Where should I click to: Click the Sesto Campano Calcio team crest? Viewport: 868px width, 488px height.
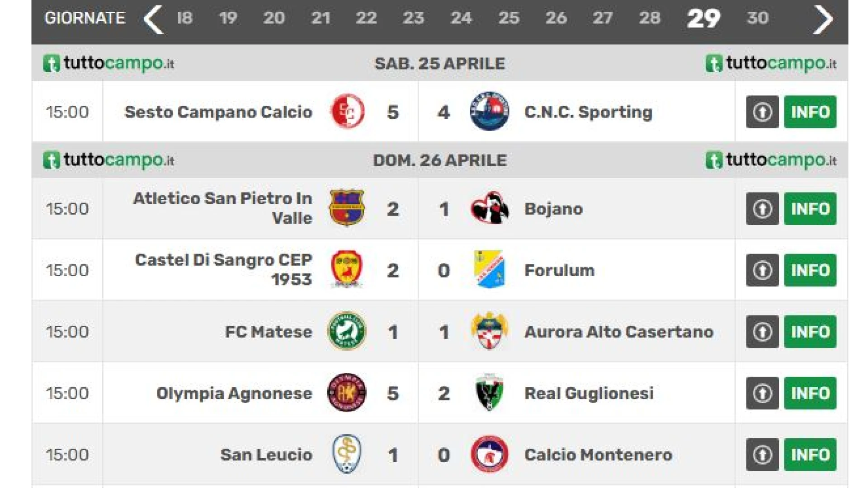pos(347,112)
